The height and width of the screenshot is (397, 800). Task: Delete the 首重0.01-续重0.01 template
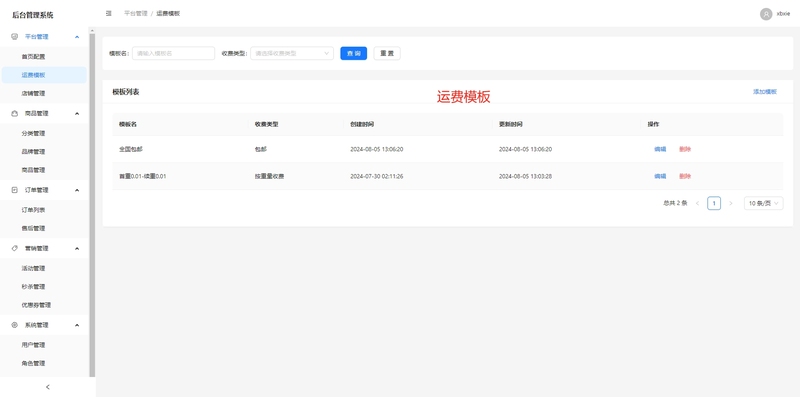[685, 176]
